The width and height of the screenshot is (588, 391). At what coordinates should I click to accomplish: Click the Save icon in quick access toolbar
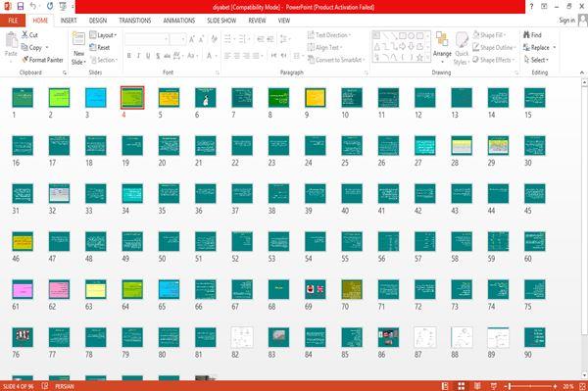(x=21, y=6)
